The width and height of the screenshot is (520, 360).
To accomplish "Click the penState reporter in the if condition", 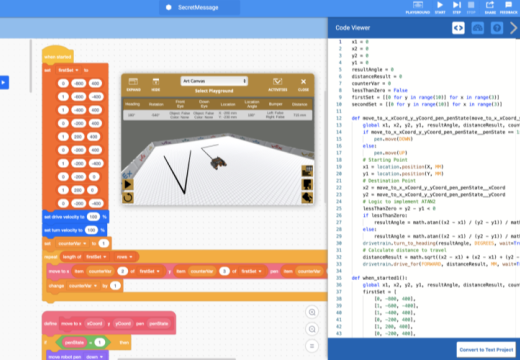I will (x=74, y=342).
